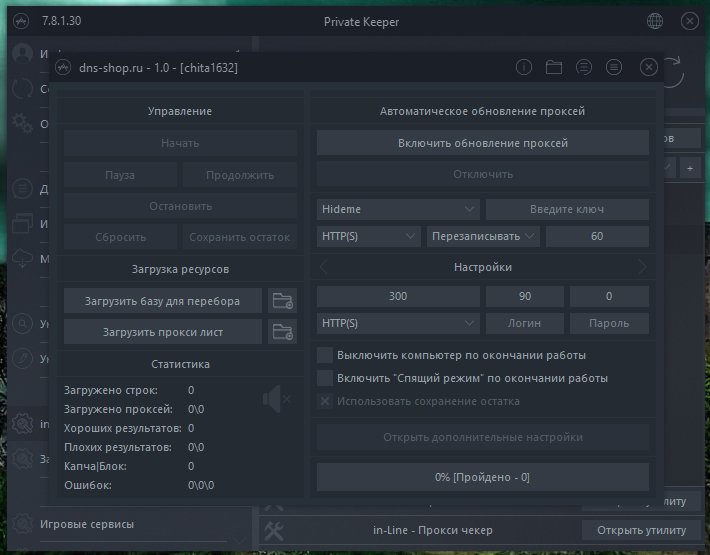Click the speech bubble icon in the title bar

pyautogui.click(x=584, y=68)
